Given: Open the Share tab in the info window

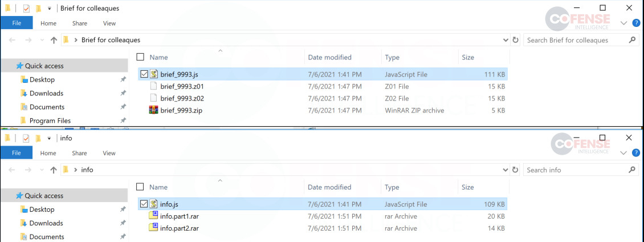Looking at the screenshot, I should pyautogui.click(x=79, y=153).
